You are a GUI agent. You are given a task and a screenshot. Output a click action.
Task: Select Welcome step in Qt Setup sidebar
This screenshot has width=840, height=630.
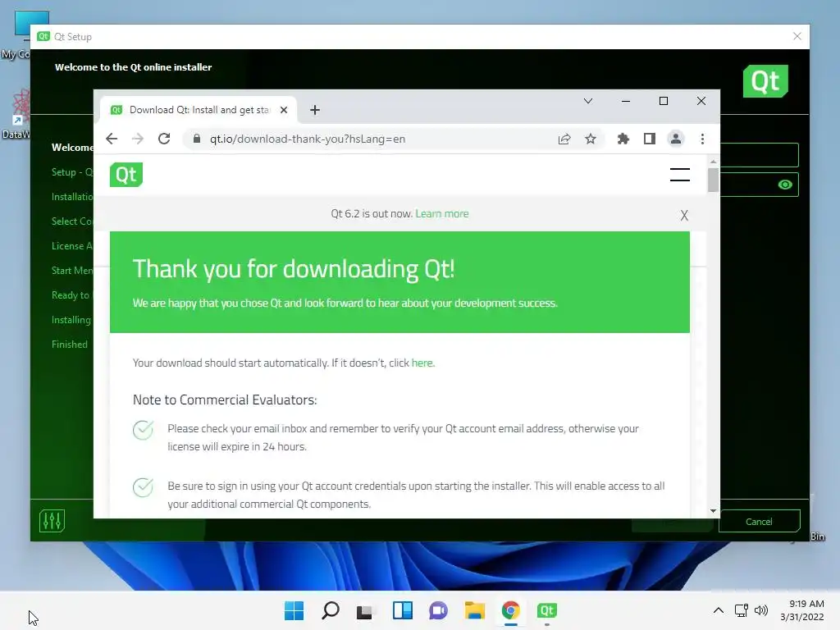(72, 148)
